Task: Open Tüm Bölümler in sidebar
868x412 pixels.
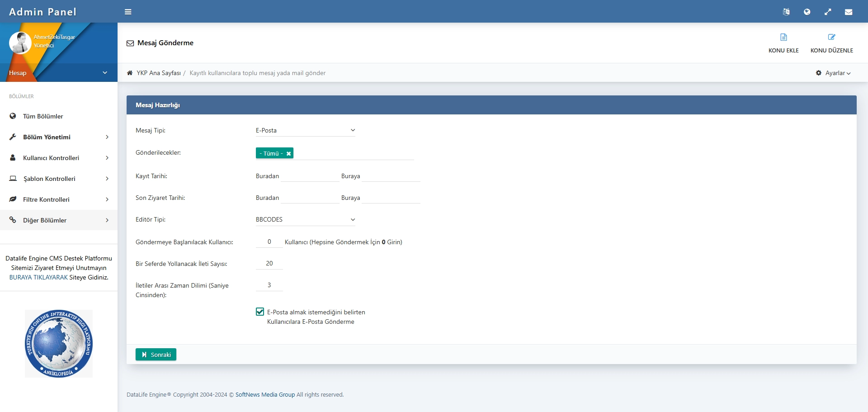Action: (43, 116)
